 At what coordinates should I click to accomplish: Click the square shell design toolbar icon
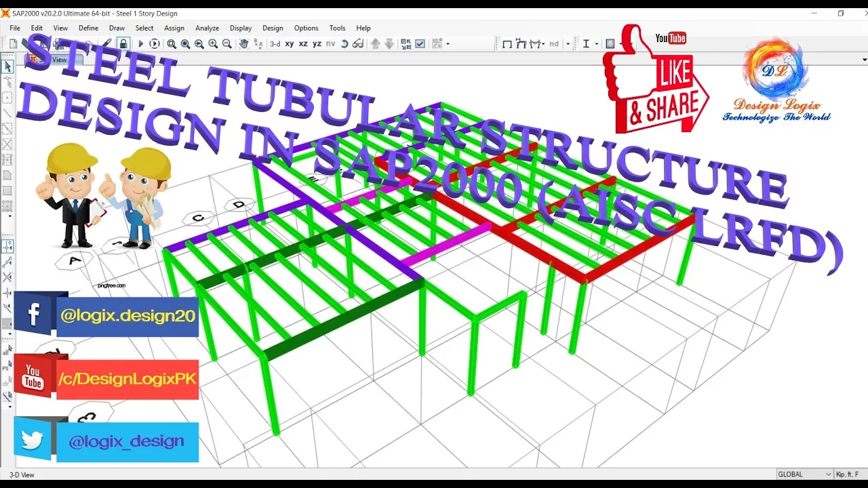(x=610, y=44)
